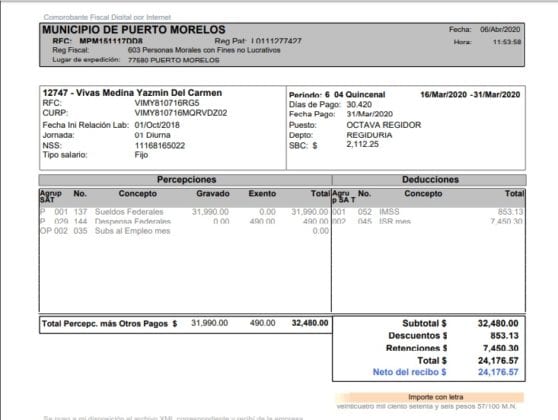Click the 'Gravado' column header
Image resolution: width=558 pixels, height=420 pixels.
(x=213, y=194)
